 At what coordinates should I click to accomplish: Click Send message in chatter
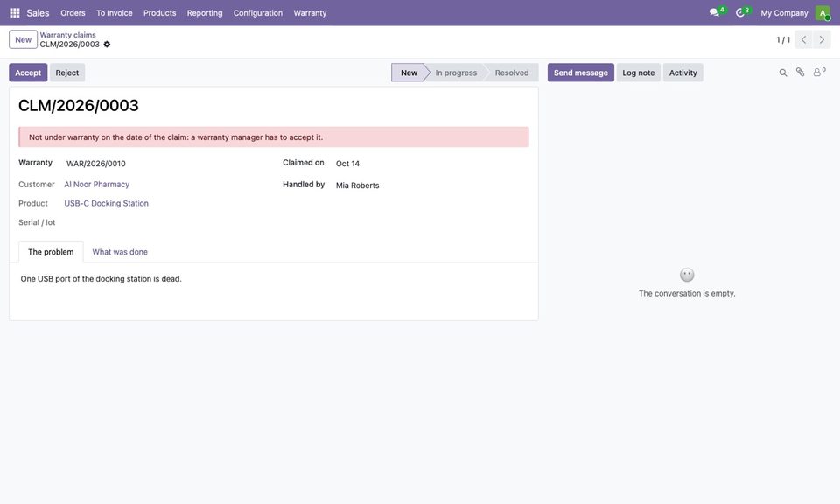[x=581, y=73]
